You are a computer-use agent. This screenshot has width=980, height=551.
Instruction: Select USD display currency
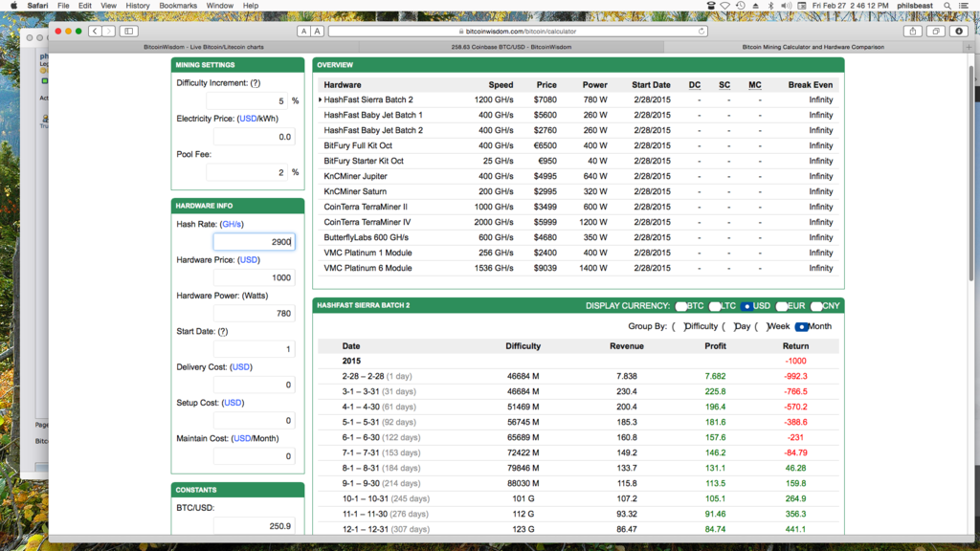click(746, 306)
